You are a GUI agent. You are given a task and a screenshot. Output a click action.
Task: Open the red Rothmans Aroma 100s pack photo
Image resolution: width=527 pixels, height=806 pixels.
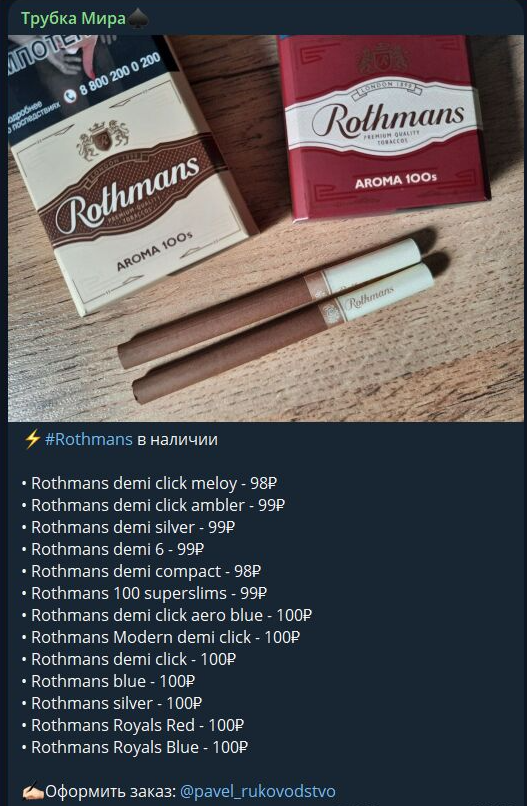383,126
